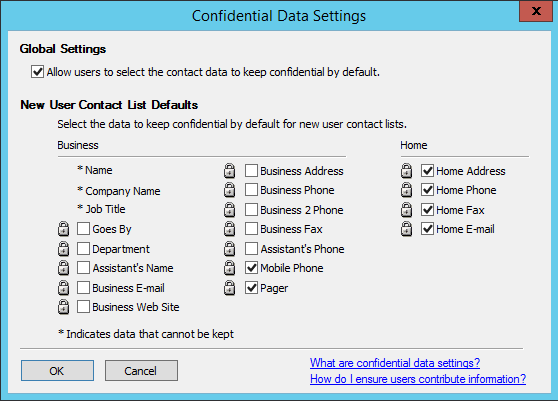Click the lock icon next to Department

click(x=63, y=249)
